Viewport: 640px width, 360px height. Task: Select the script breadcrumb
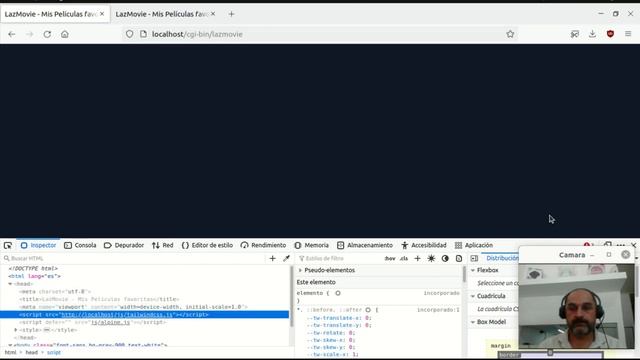[x=53, y=353]
